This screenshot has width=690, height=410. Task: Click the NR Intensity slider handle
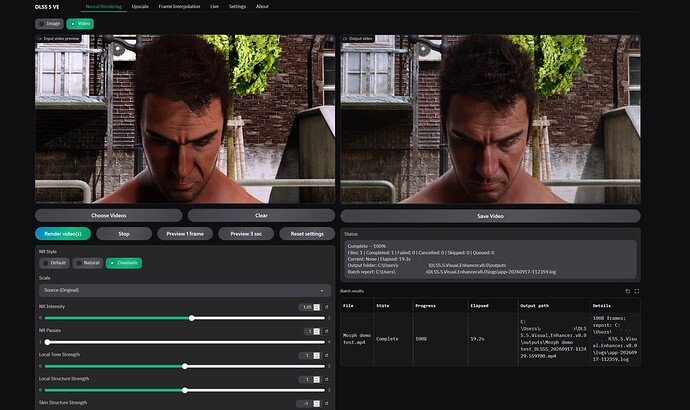click(x=191, y=318)
